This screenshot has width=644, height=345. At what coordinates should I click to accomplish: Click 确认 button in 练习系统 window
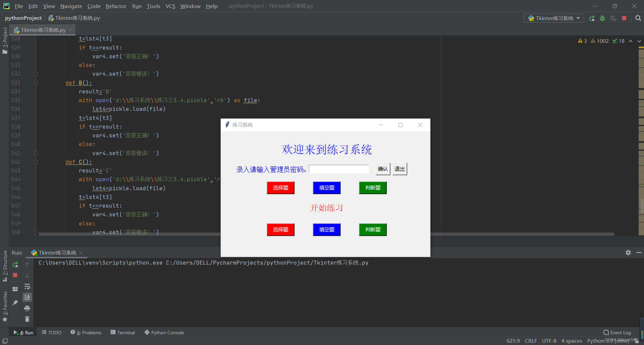tap(383, 169)
